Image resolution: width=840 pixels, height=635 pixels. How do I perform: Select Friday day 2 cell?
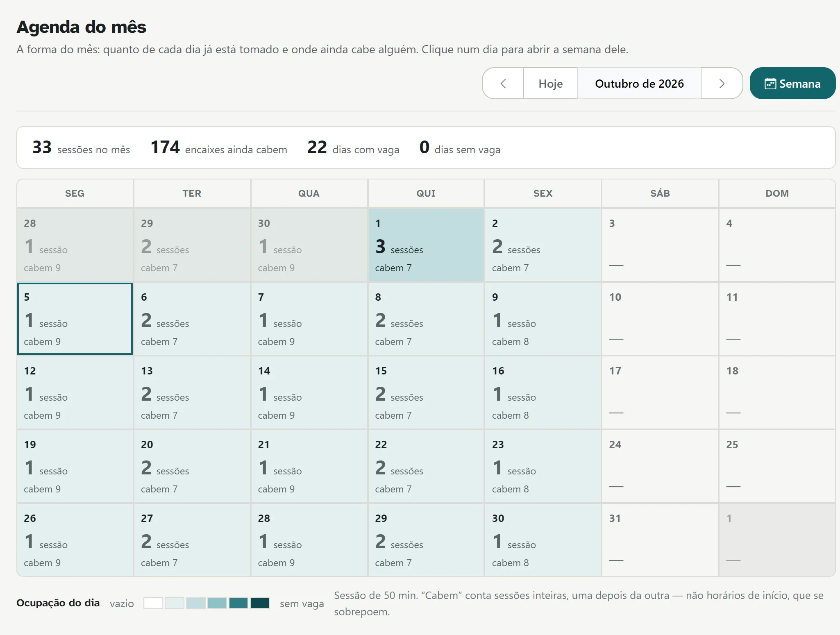point(543,245)
